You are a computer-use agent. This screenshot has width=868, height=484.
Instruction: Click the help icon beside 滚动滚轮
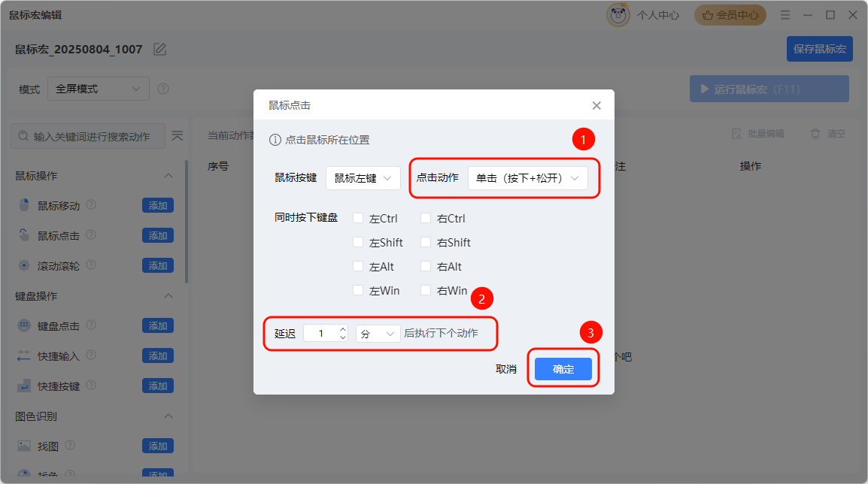pos(91,265)
